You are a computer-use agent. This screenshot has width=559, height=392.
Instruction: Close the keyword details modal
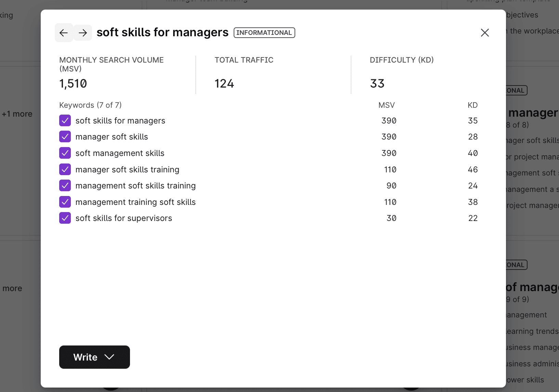(x=485, y=33)
